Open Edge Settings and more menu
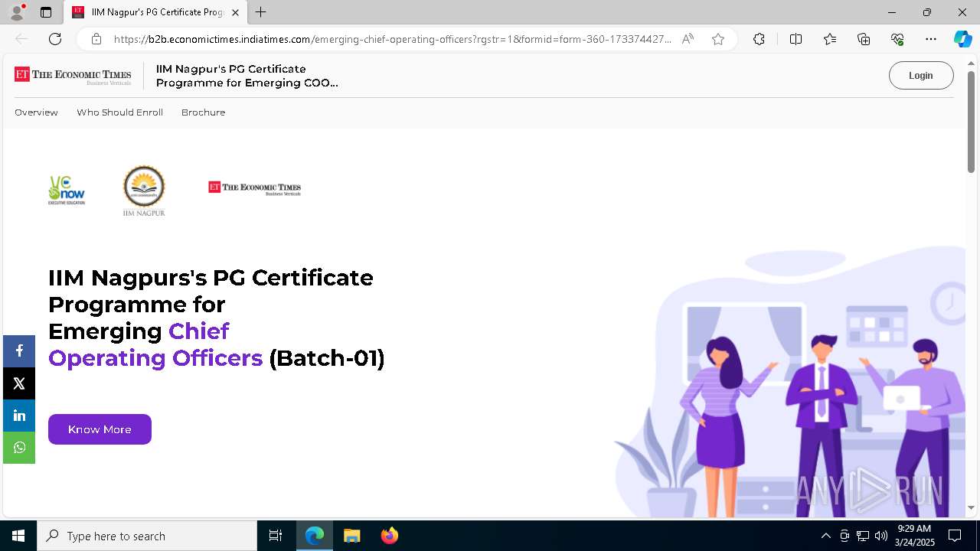 tap(931, 39)
